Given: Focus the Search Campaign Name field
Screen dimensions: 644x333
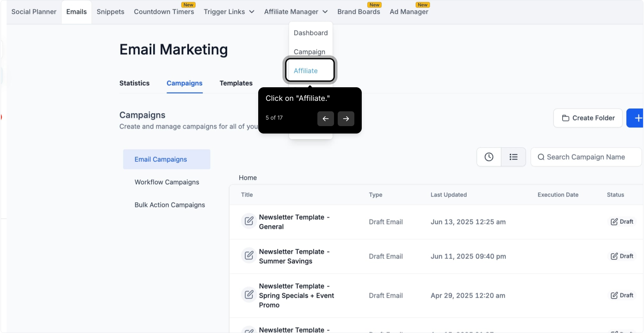Looking at the screenshot, I should tap(586, 157).
